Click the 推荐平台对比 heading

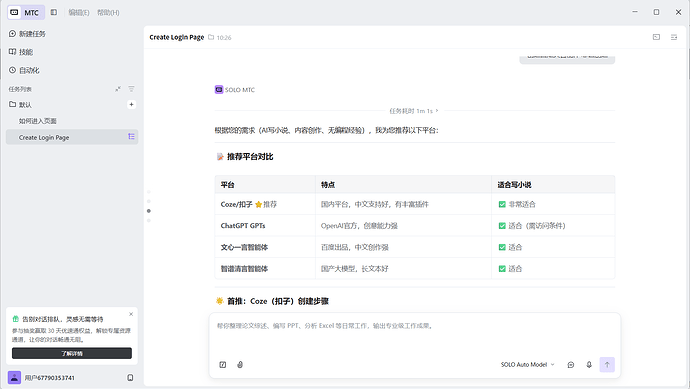pyautogui.click(x=250, y=157)
